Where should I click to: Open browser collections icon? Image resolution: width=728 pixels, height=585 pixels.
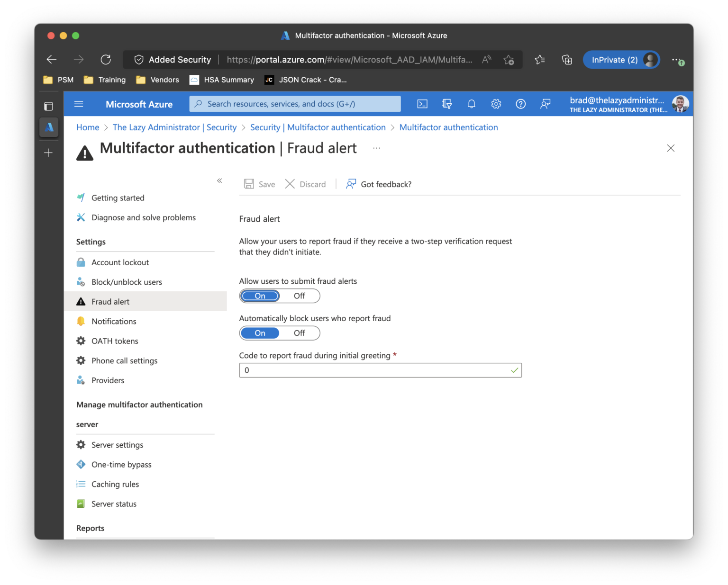tap(567, 60)
